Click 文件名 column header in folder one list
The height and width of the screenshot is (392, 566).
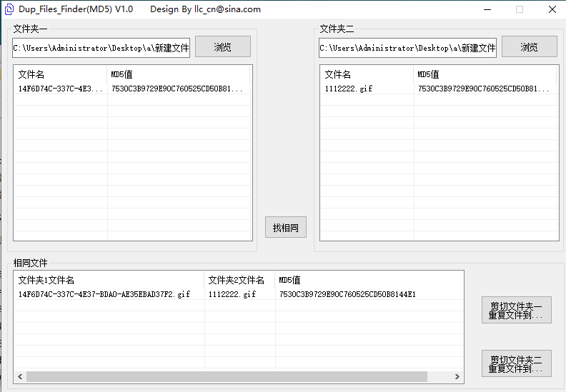pos(60,74)
